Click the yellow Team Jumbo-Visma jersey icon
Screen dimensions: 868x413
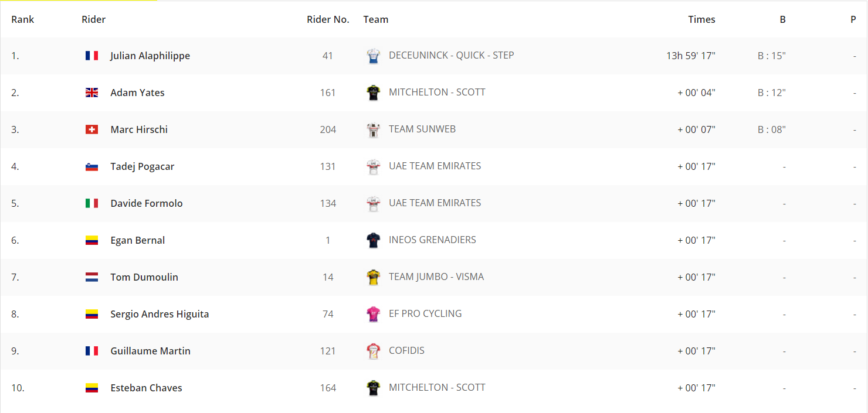pos(373,277)
